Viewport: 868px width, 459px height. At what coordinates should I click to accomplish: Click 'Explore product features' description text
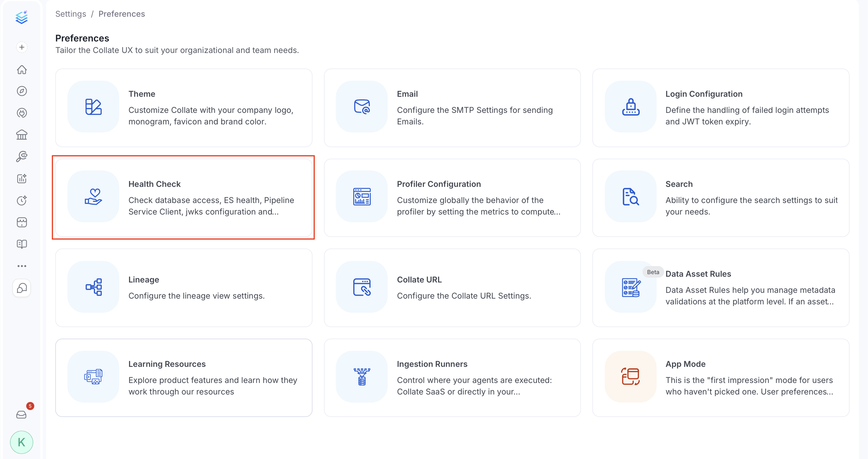213,386
